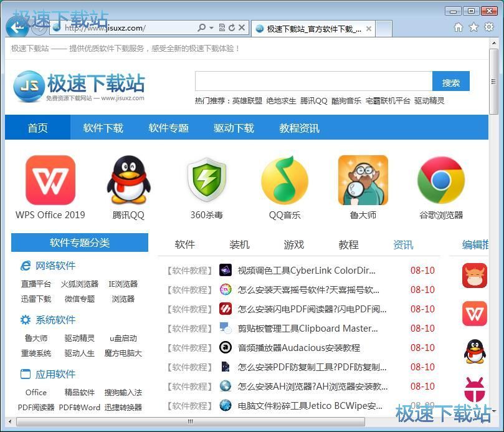This screenshot has height=432, width=504.
Task: Switch to the 装机 content tab
Action: point(239,244)
